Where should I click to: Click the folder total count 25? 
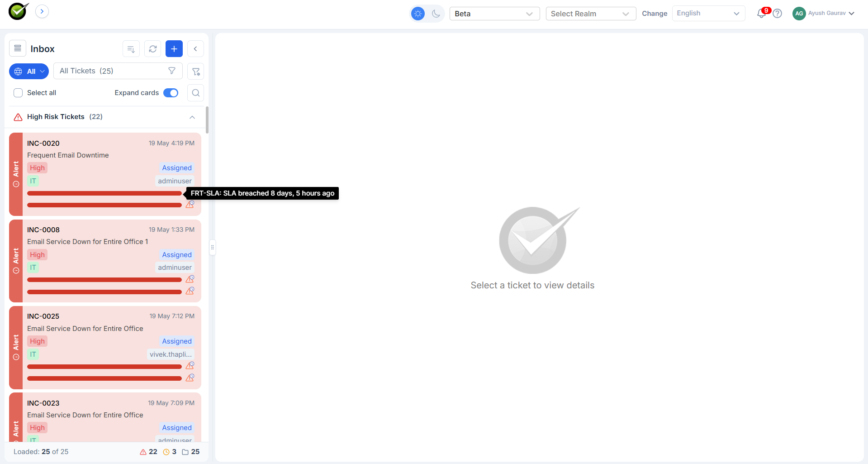(x=191, y=452)
